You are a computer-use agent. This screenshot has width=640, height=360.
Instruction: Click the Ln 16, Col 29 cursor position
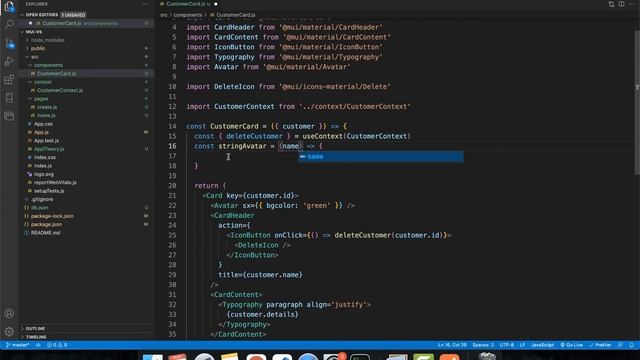tap(452, 345)
